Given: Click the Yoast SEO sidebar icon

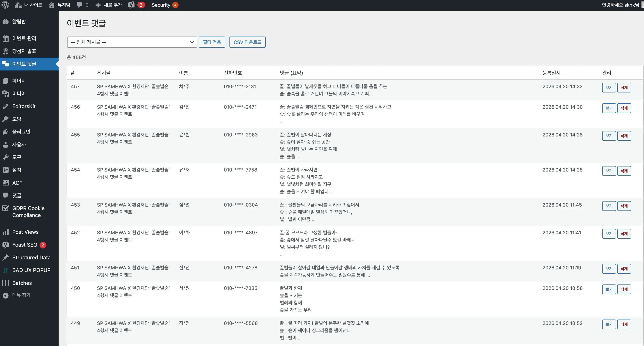Looking at the screenshot, I should point(5,245).
